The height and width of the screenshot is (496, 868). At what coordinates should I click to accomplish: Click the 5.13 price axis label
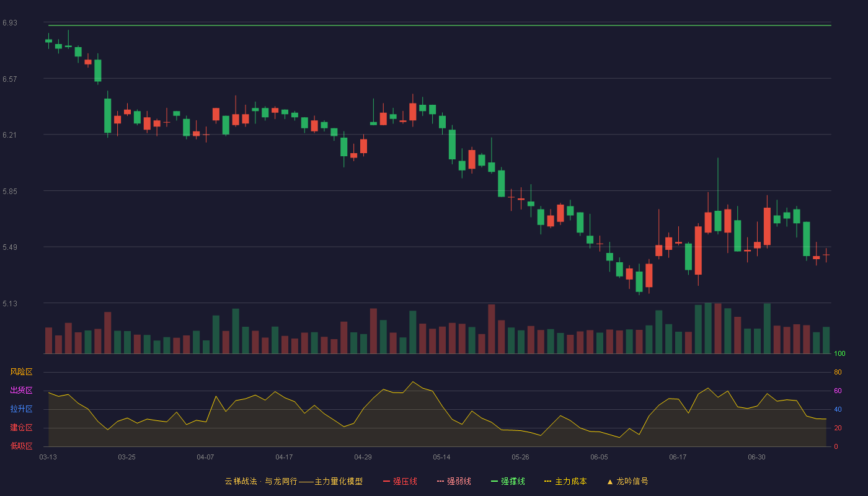[10, 304]
